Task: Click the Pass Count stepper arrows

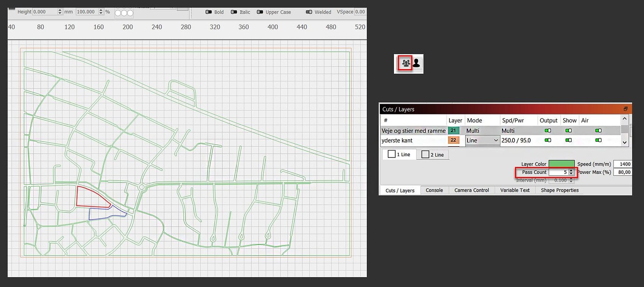Action: (571, 172)
